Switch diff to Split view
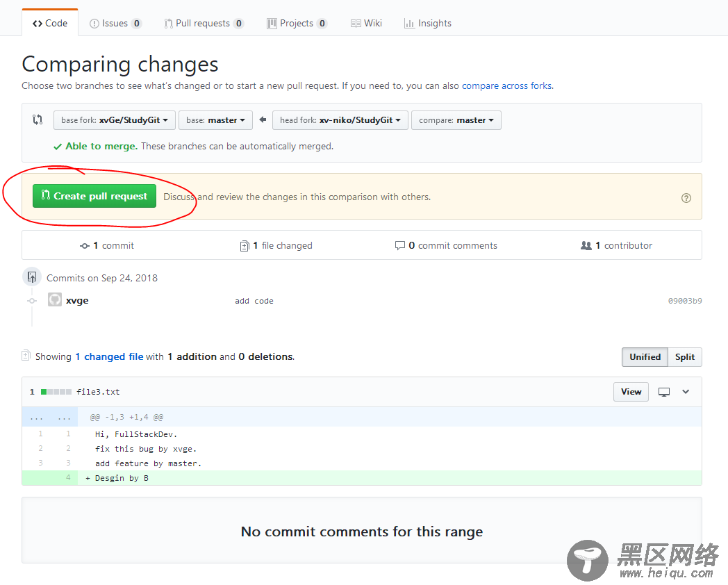 pos(684,357)
